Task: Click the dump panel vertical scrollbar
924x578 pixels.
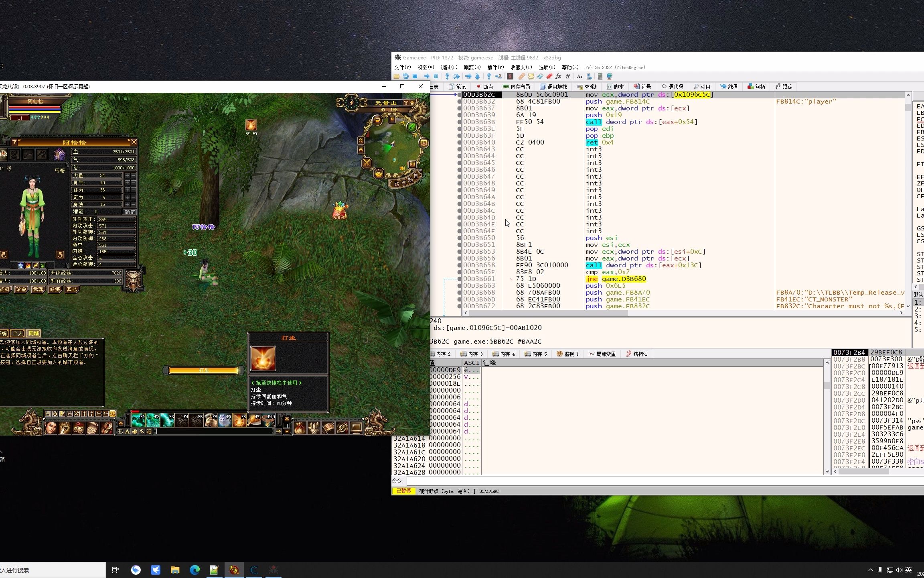Action: click(827, 417)
